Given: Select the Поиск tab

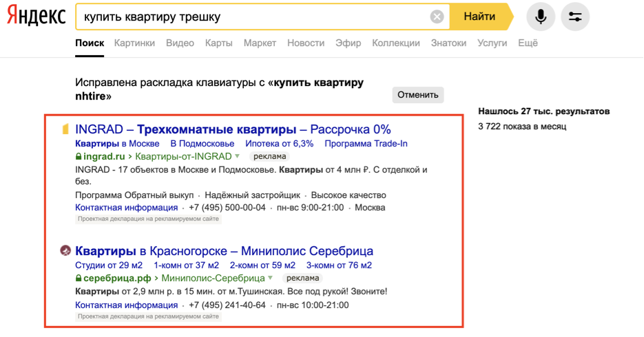Looking at the screenshot, I should [90, 43].
